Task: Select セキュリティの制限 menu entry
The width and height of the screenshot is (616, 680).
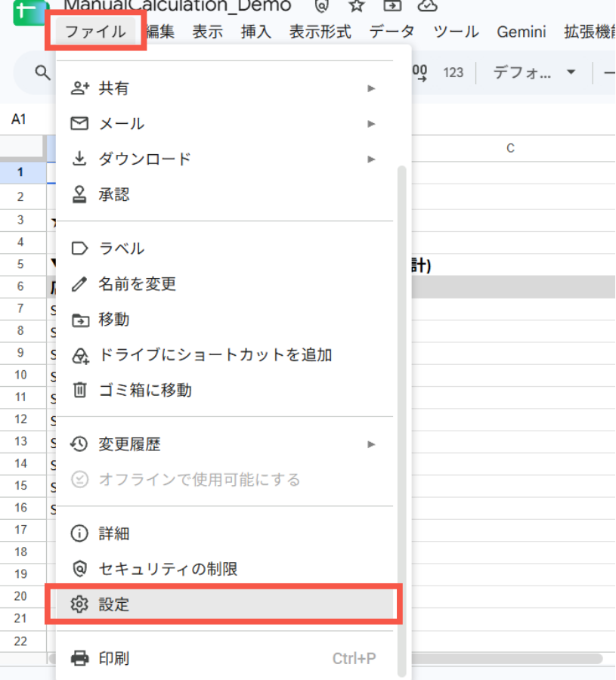Action: 224,569
